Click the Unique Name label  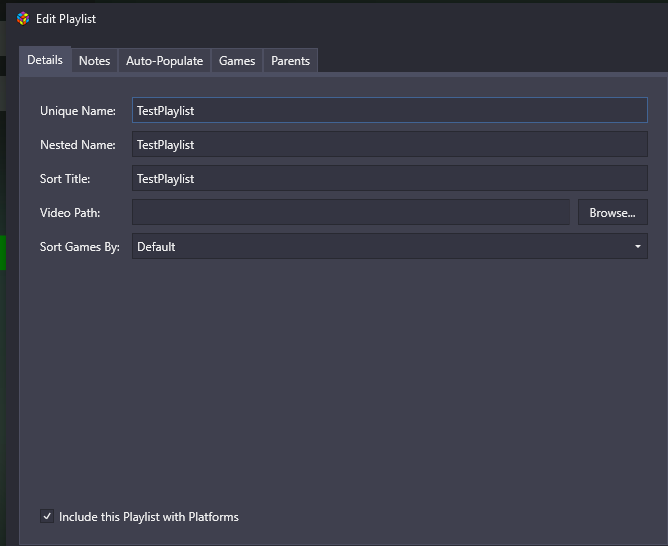tap(78, 111)
